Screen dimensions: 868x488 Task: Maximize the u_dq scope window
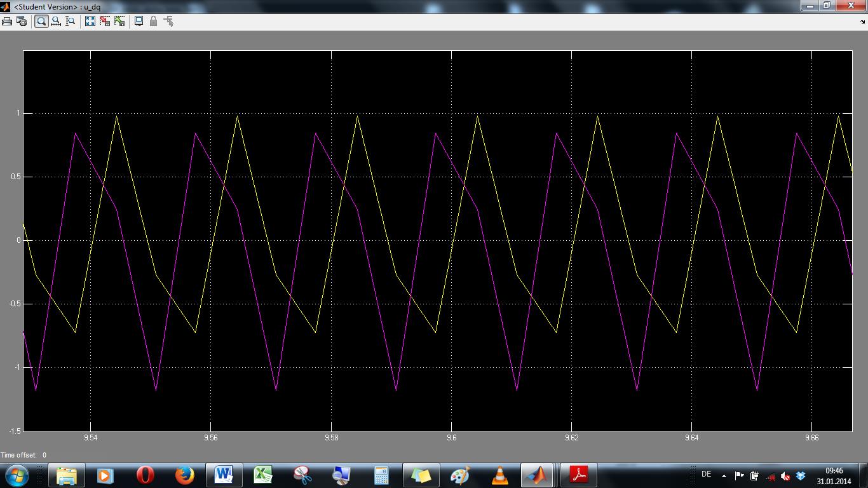pyautogui.click(x=827, y=6)
